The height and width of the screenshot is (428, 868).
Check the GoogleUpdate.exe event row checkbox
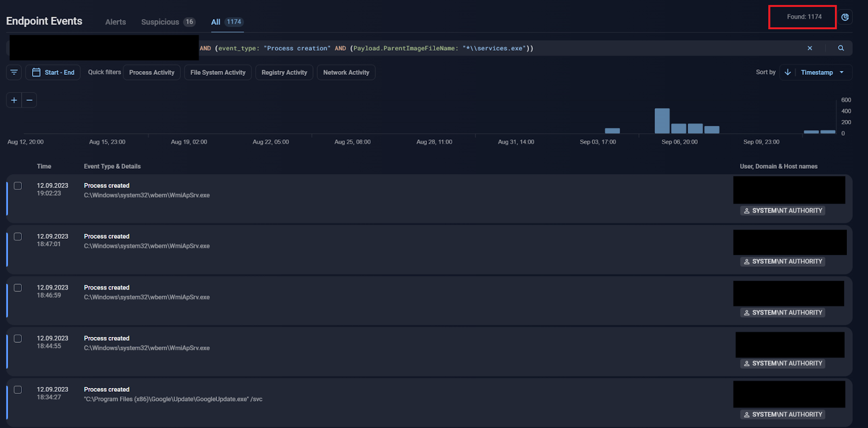[18, 390]
